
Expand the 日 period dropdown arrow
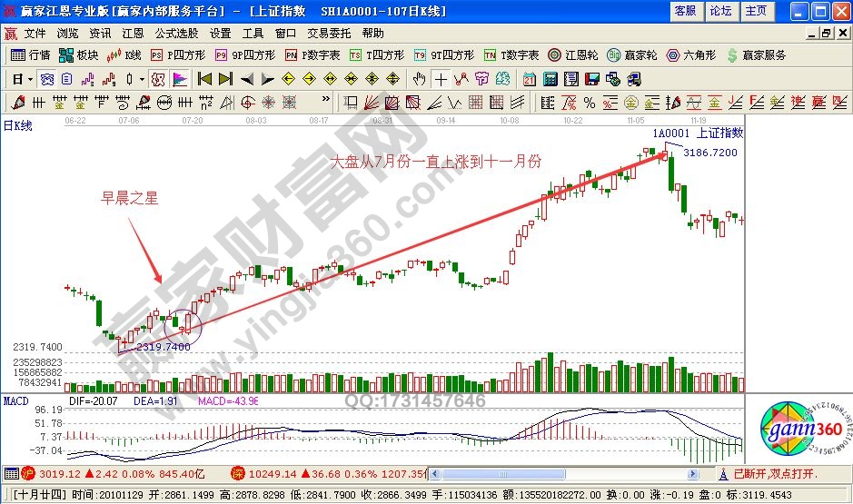pyautogui.click(x=30, y=79)
